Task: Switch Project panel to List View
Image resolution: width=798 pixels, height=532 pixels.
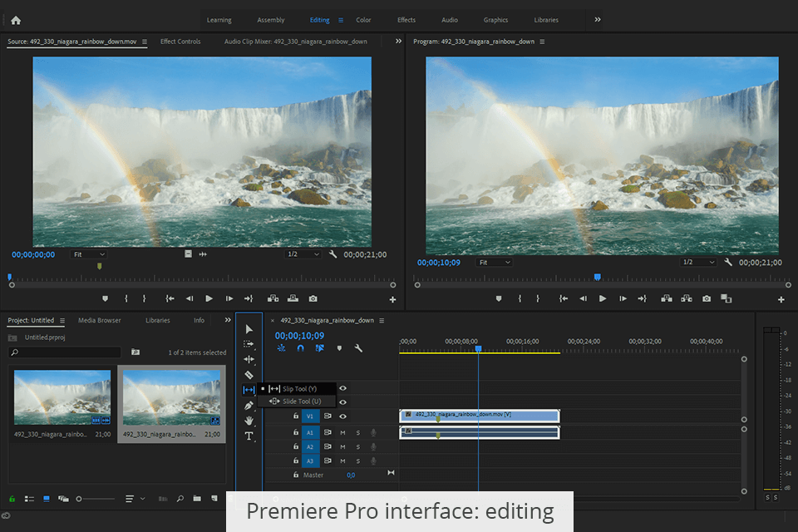Action: 30,499
